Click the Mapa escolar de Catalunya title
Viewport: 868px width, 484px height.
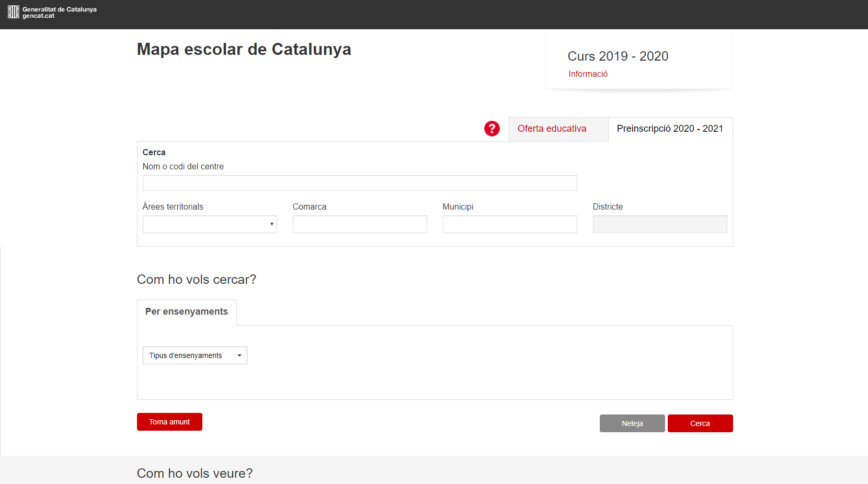click(244, 49)
